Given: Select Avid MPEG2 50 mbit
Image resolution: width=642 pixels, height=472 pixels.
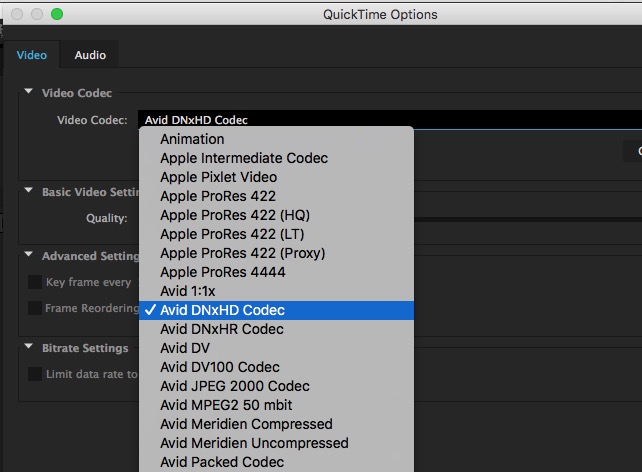Looking at the screenshot, I should [x=276, y=405].
